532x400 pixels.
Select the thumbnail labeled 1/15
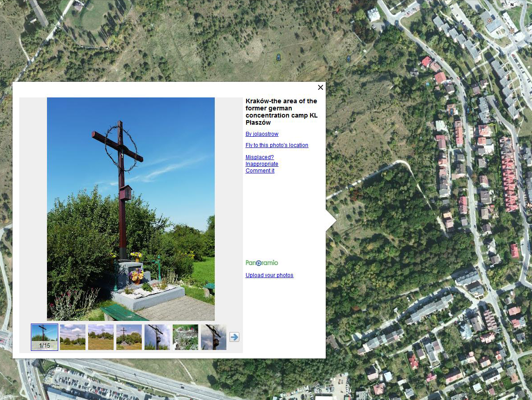coord(44,337)
